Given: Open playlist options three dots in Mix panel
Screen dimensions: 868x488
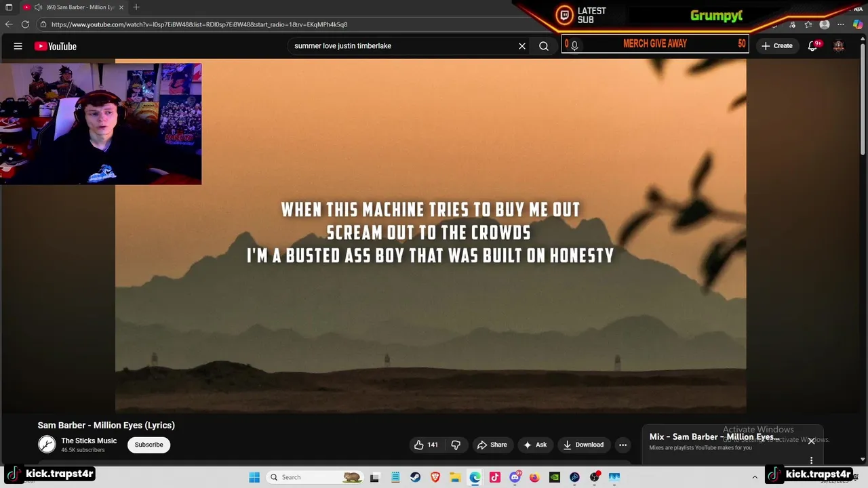Looking at the screenshot, I should [x=811, y=460].
